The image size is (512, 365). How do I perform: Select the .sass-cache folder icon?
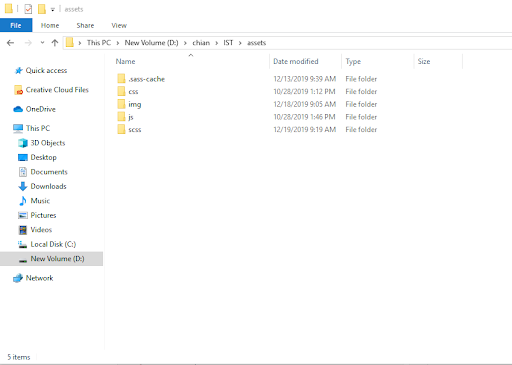coord(121,79)
